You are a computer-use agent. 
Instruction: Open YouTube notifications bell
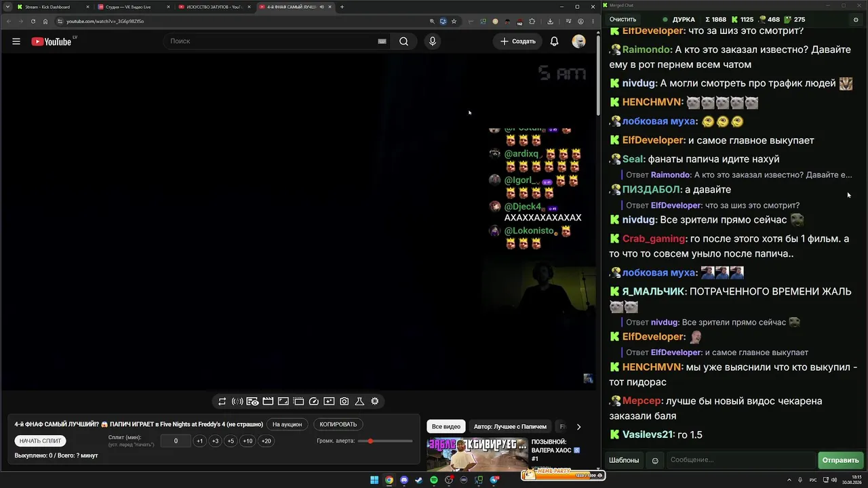(554, 41)
